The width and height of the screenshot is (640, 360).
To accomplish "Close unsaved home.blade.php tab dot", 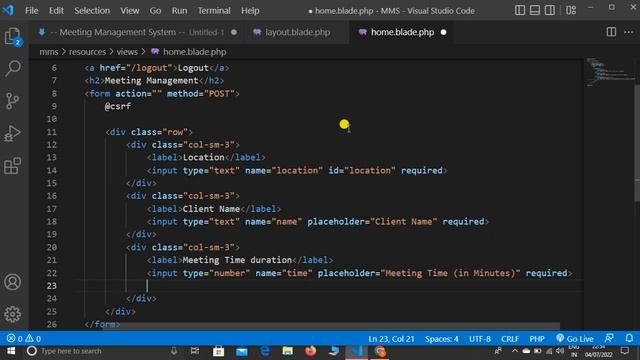I will 443,32.
